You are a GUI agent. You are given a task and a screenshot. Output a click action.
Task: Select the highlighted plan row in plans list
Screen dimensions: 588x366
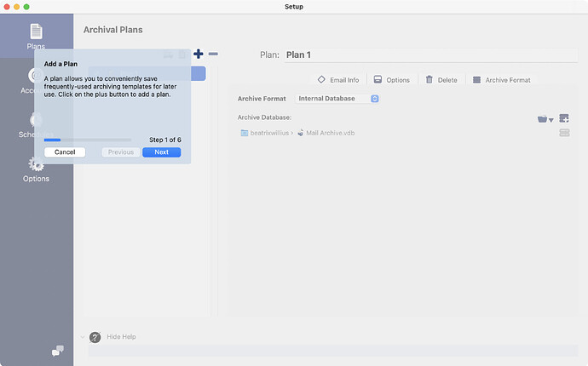coord(147,73)
